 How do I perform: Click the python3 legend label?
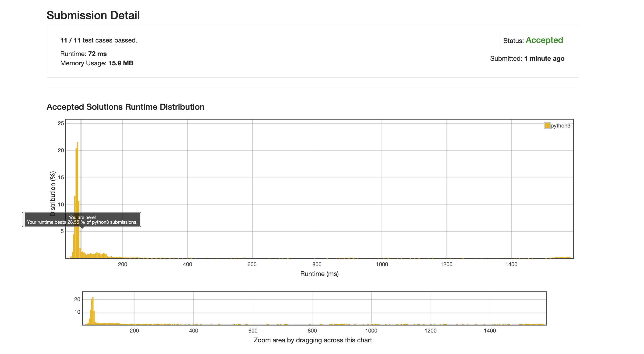(x=560, y=125)
